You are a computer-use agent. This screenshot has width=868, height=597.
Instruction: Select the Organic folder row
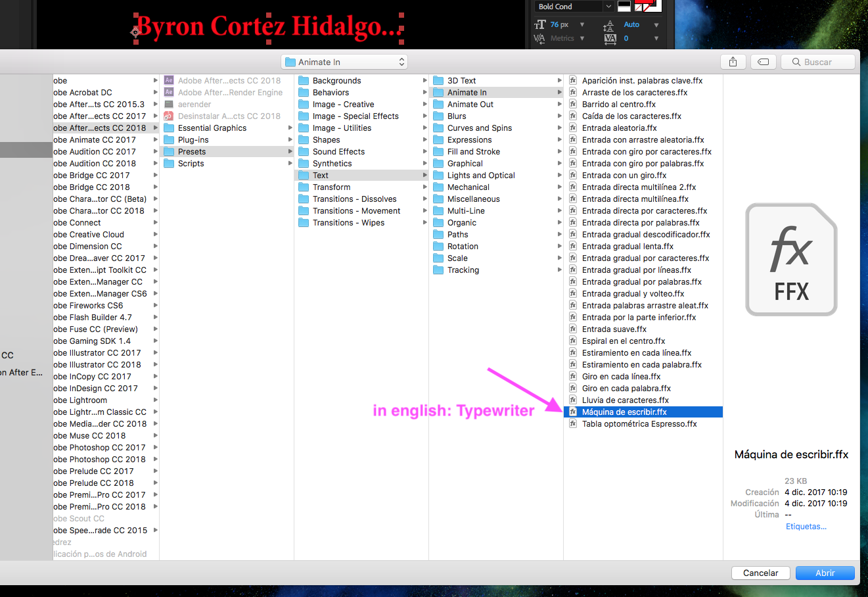click(496, 223)
